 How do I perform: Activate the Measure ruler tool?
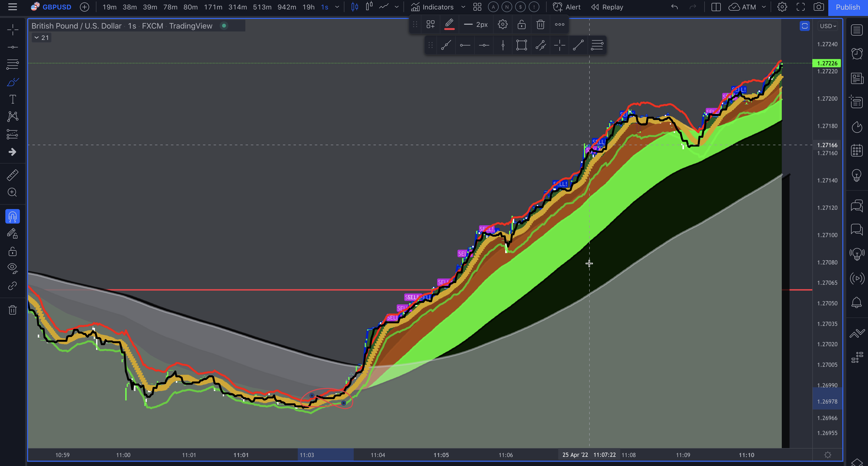(12, 175)
